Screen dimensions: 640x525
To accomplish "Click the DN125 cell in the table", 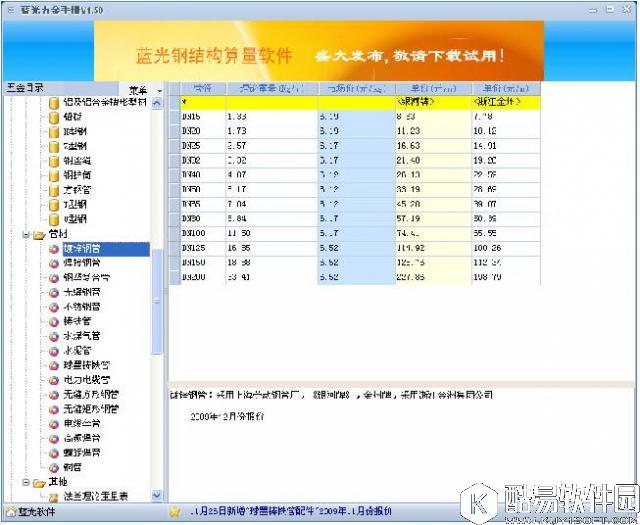I will click(202, 248).
